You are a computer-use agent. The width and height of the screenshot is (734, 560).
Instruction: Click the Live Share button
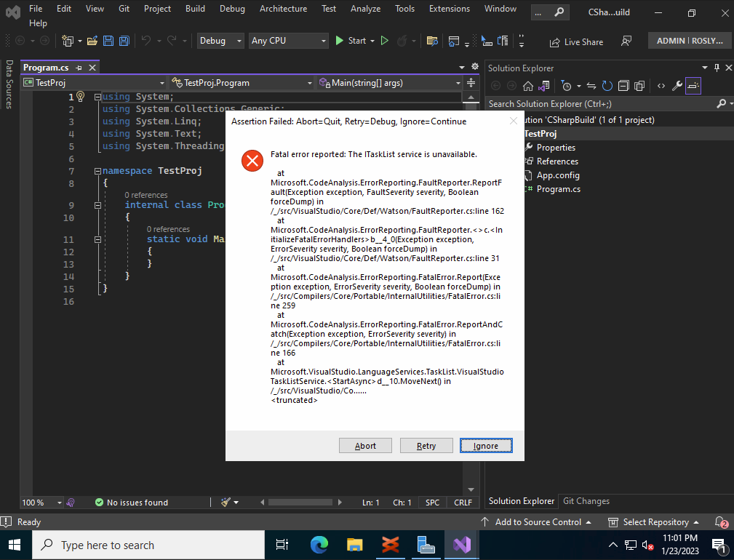tap(576, 42)
